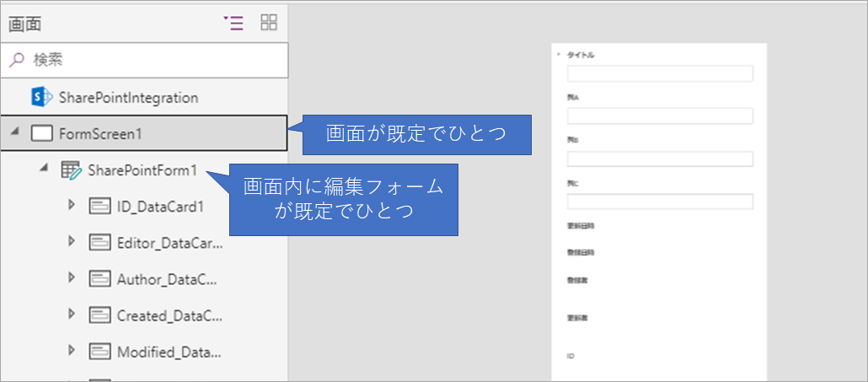Click the ID_DataCard1 card icon

point(99,207)
